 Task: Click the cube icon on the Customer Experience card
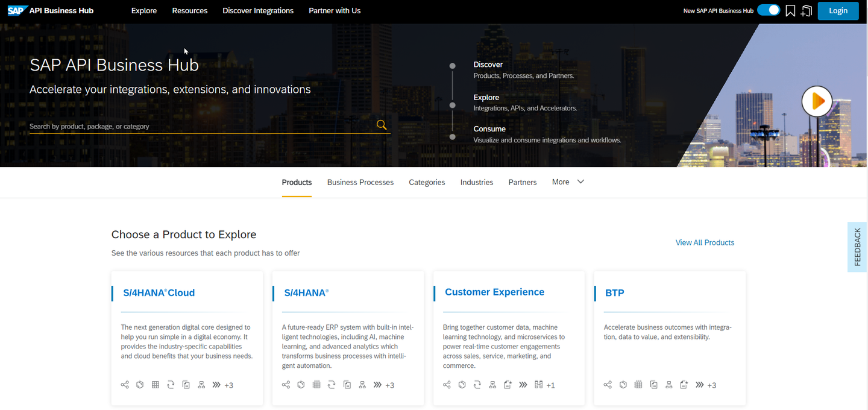[x=462, y=385]
